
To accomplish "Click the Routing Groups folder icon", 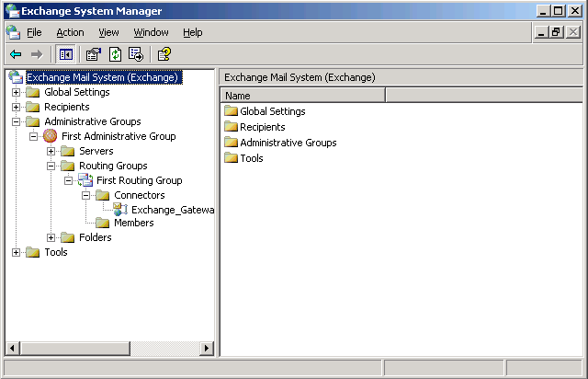I will tap(67, 166).
